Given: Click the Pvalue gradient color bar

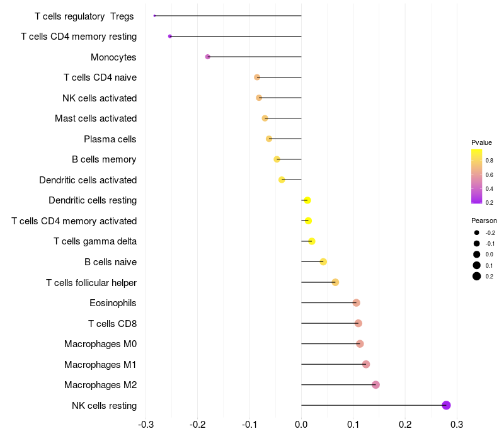Looking at the screenshot, I should click(x=477, y=176).
